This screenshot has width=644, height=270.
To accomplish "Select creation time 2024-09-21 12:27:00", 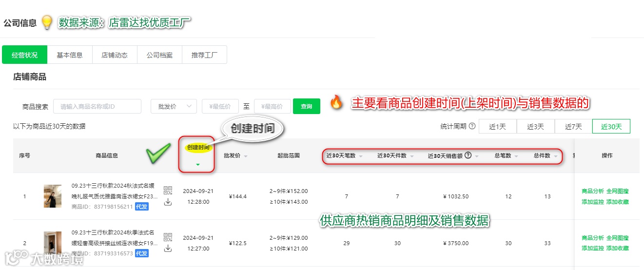I will (x=198, y=243).
